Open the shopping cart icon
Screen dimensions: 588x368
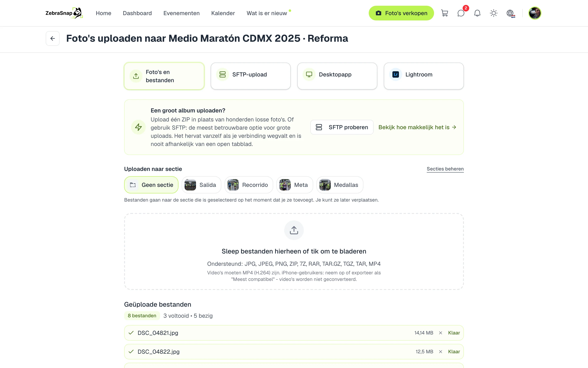(x=444, y=13)
